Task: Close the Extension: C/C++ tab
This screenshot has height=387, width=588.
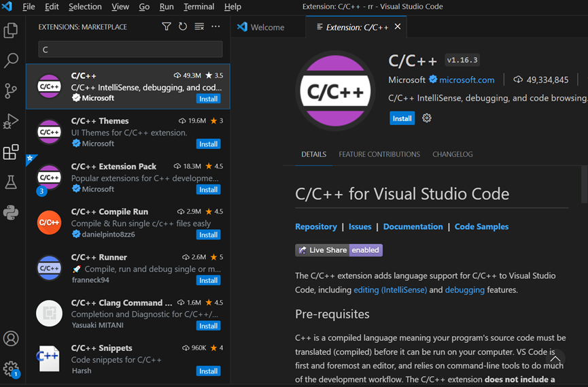Action: 398,27
